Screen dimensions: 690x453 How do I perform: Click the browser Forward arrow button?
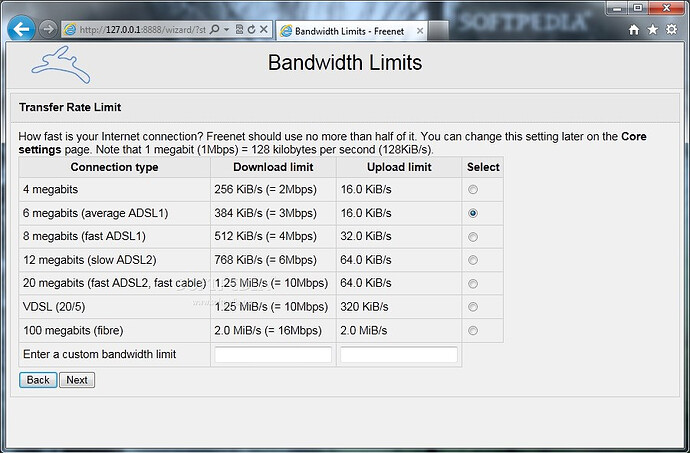(x=47, y=30)
